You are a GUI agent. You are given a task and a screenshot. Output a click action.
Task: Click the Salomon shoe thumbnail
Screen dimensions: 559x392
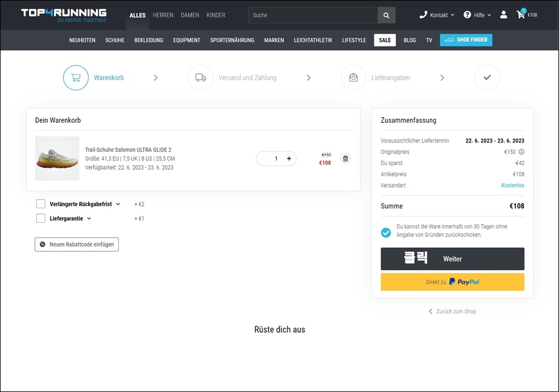click(x=57, y=158)
